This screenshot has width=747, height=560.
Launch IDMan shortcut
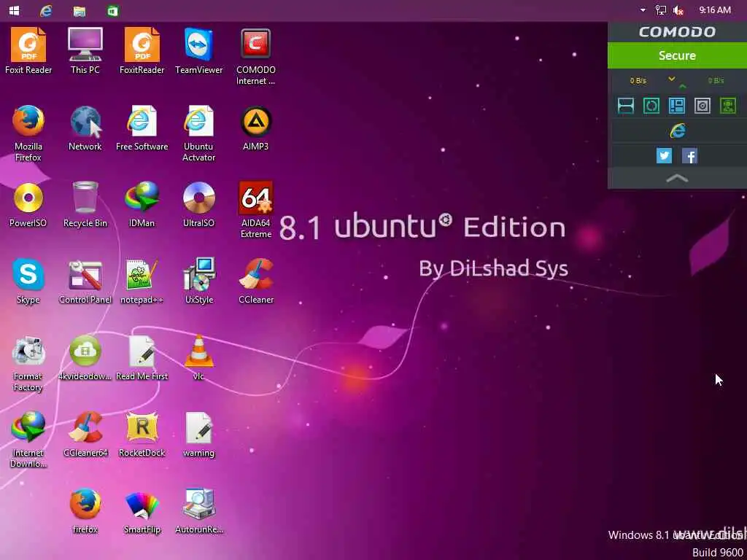(x=142, y=204)
